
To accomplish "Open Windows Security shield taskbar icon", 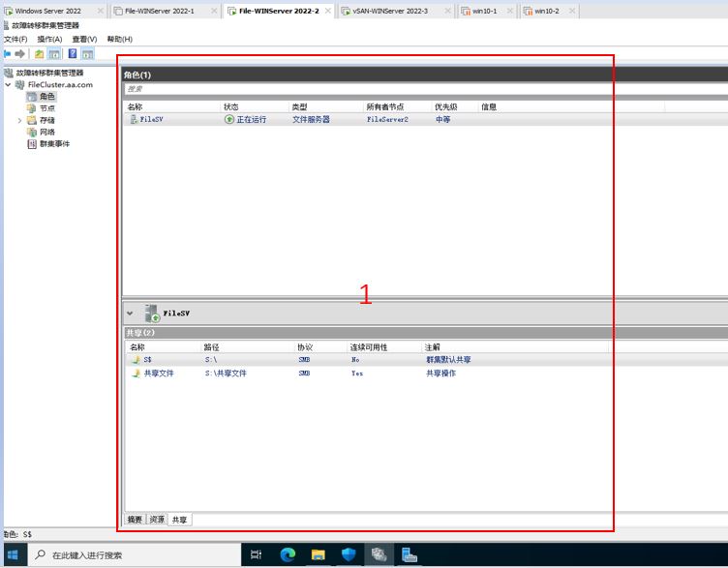I will pyautogui.click(x=349, y=554).
